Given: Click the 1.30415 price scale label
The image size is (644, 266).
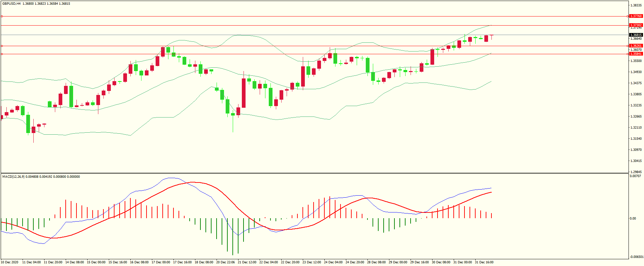Looking at the screenshot, I should coord(636,161).
